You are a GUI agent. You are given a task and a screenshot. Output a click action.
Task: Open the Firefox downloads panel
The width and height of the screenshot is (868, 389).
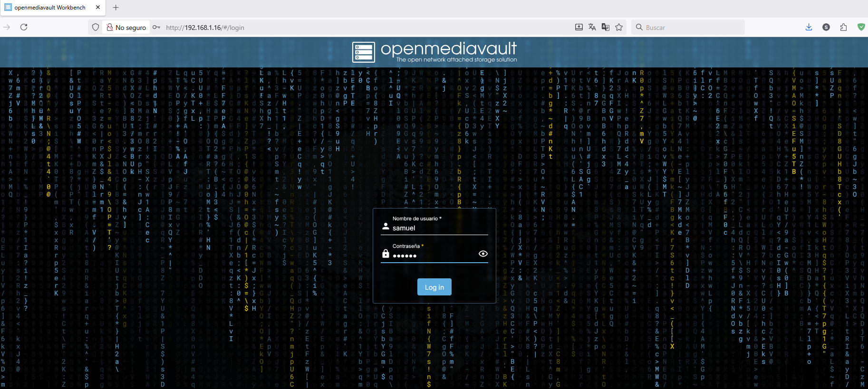[809, 27]
